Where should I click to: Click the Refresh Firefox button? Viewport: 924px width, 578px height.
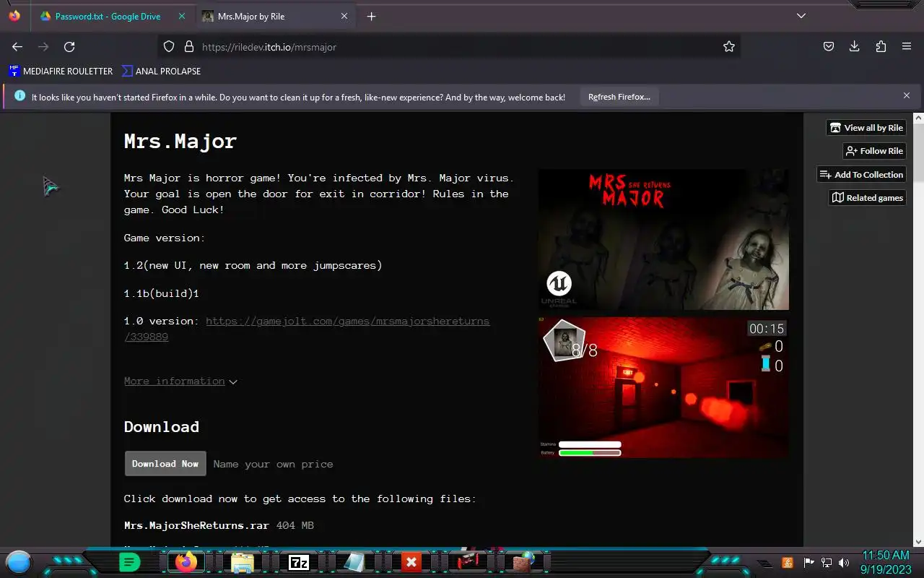click(619, 97)
